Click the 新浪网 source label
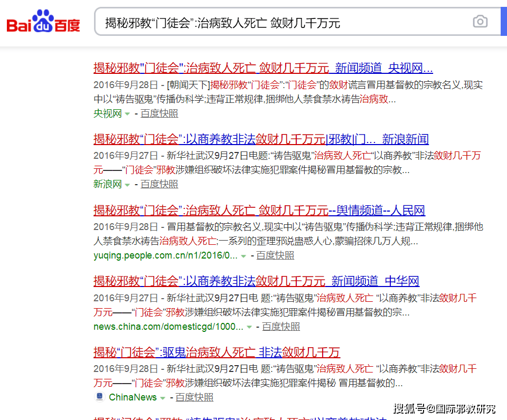 (108, 184)
